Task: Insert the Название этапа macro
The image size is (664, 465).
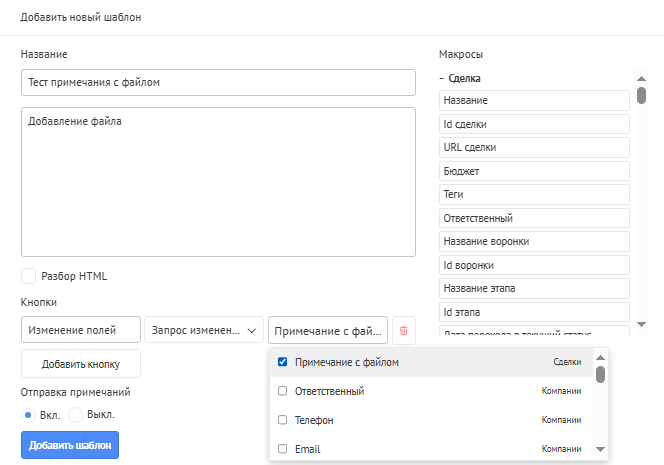Action: coord(534,288)
